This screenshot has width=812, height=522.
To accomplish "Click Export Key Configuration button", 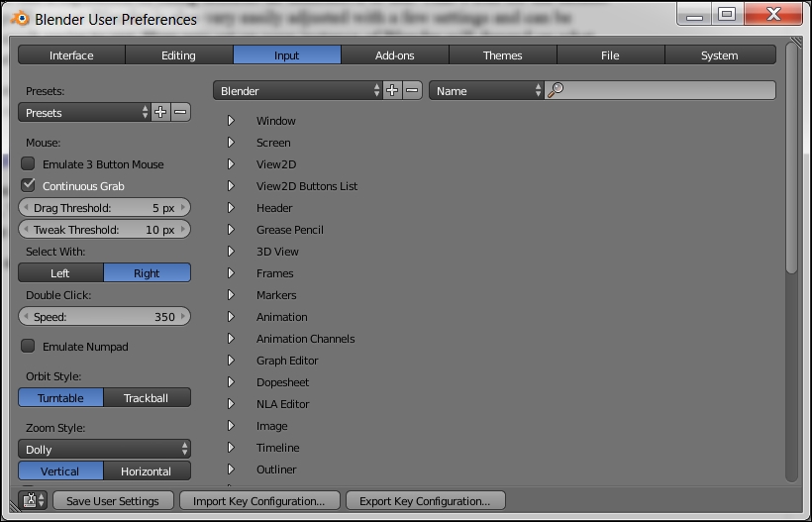I will point(425,501).
